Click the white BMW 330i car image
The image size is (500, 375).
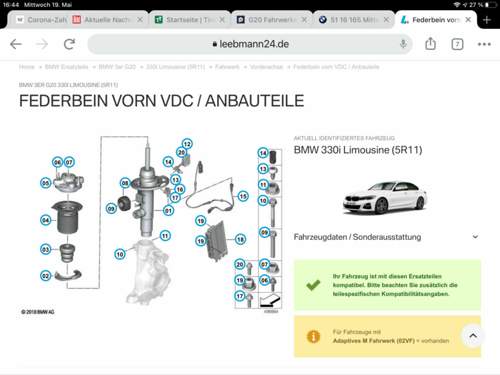(x=385, y=198)
